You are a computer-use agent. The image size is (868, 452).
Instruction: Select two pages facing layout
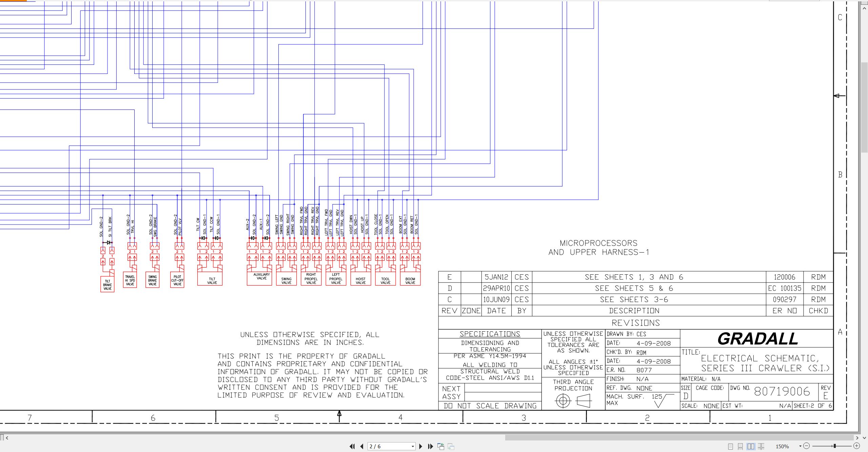click(x=751, y=447)
